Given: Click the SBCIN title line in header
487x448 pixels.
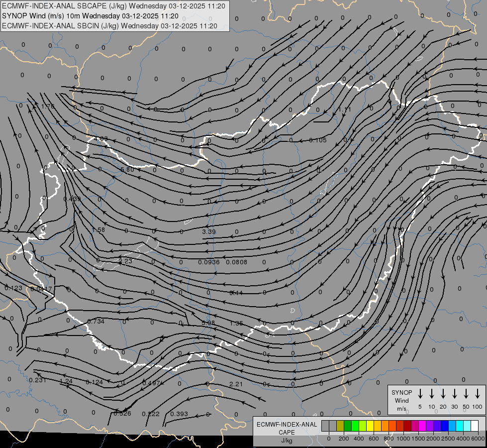Looking at the screenshot, I should coord(109,26).
